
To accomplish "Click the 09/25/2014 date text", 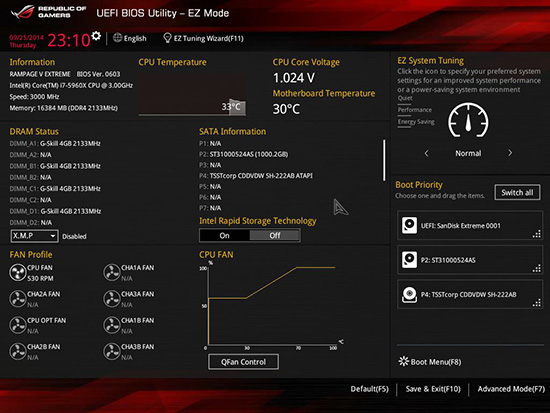I will [26, 37].
